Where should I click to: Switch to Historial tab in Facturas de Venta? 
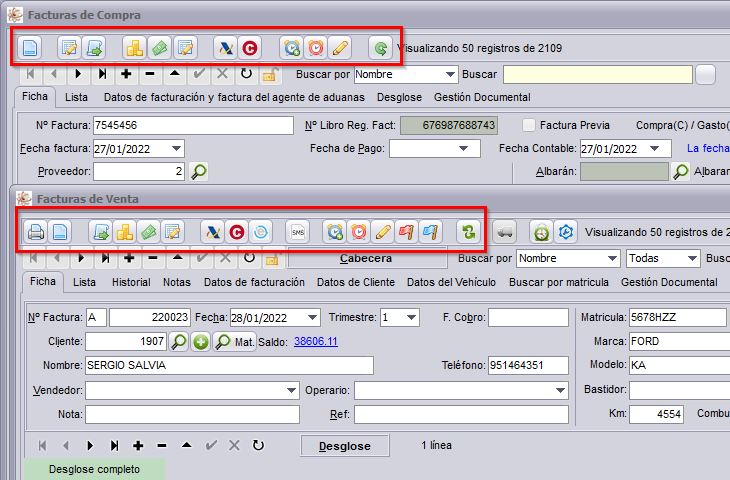[131, 282]
